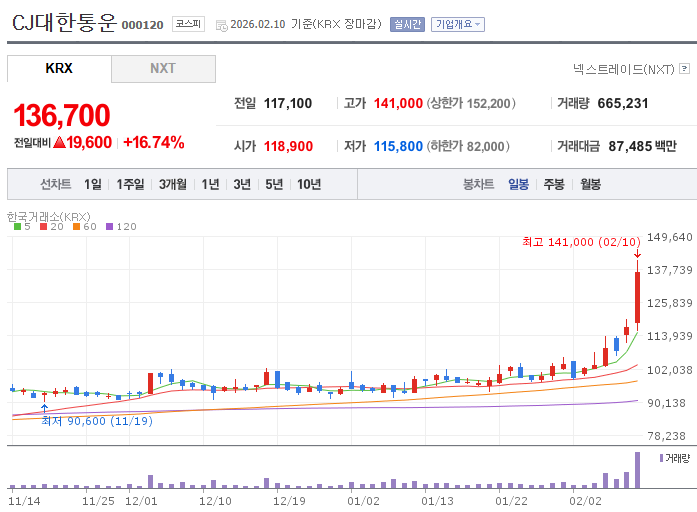Switch to the NXT tab
The image size is (697, 512).
[163, 68]
